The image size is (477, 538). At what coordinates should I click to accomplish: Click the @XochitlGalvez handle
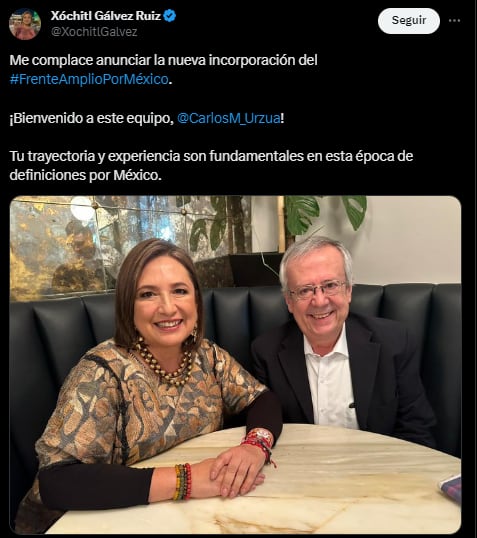(x=94, y=32)
